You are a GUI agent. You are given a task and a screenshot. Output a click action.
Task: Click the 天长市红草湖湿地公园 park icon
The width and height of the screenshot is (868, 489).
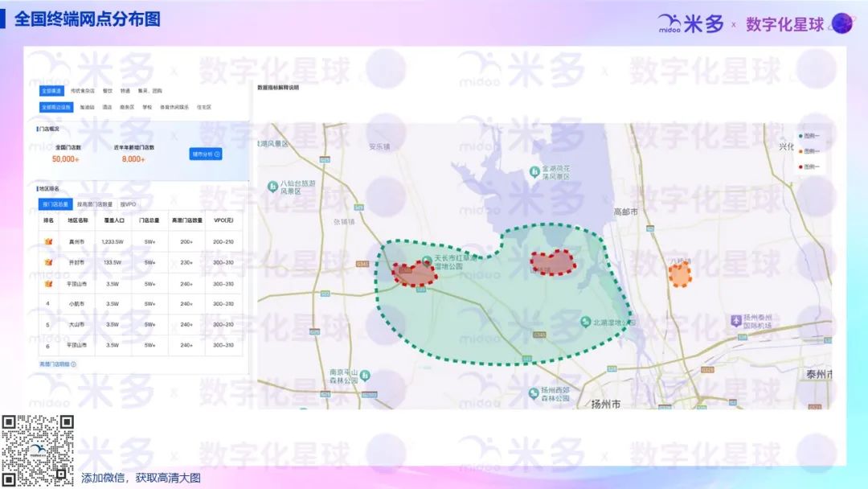(x=427, y=260)
